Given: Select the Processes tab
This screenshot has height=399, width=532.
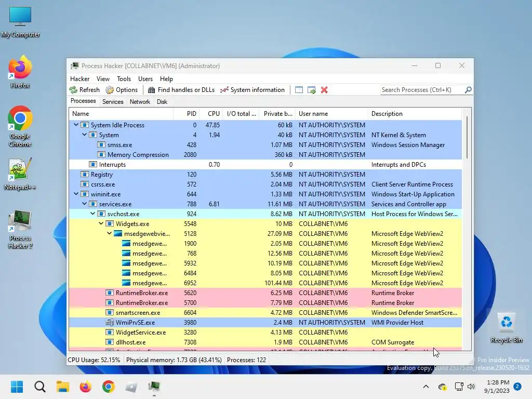Looking at the screenshot, I should click(x=83, y=101).
